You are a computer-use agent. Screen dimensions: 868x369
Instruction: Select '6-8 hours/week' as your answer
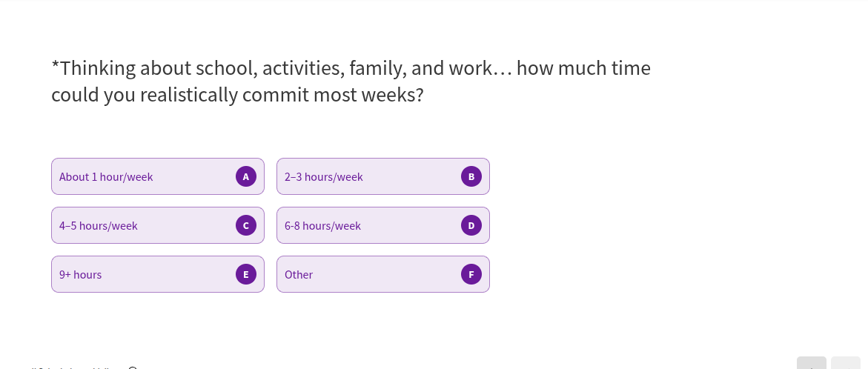point(383,225)
